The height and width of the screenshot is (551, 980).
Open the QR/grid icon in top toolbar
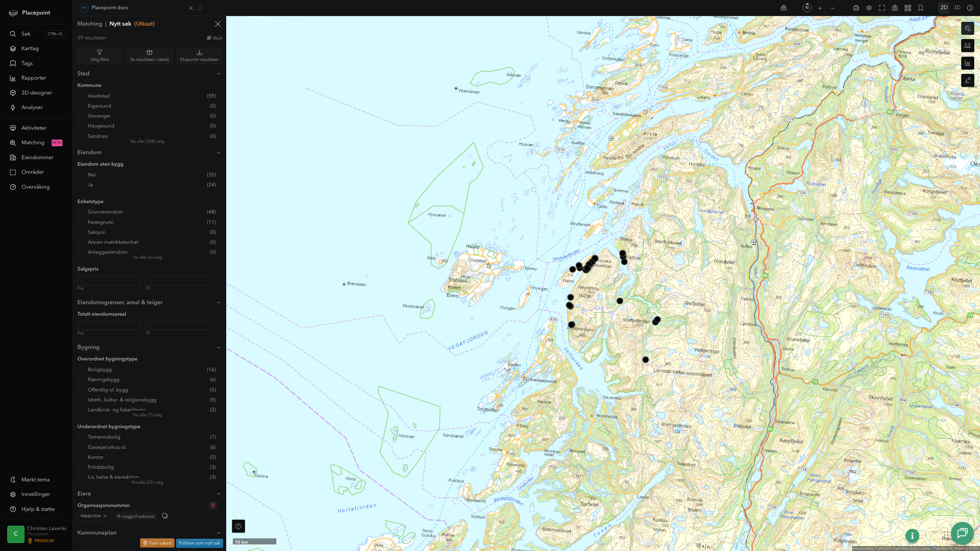point(908,8)
